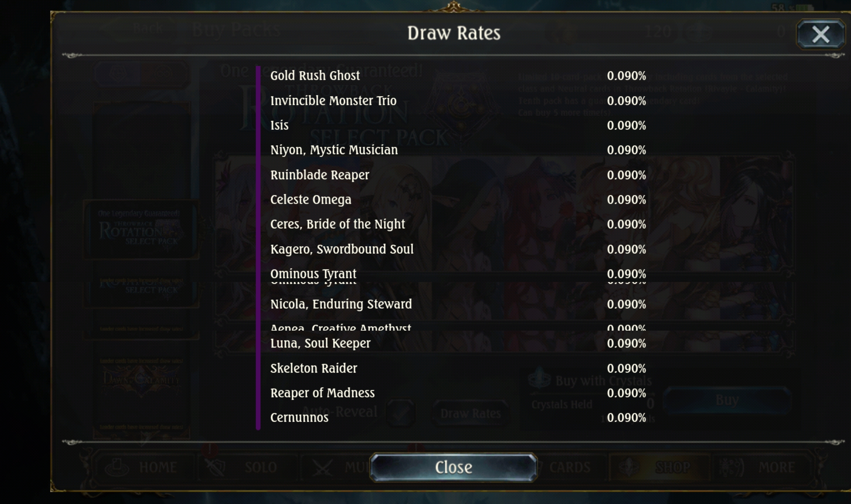Click Reaper of Madness row

coord(458,393)
